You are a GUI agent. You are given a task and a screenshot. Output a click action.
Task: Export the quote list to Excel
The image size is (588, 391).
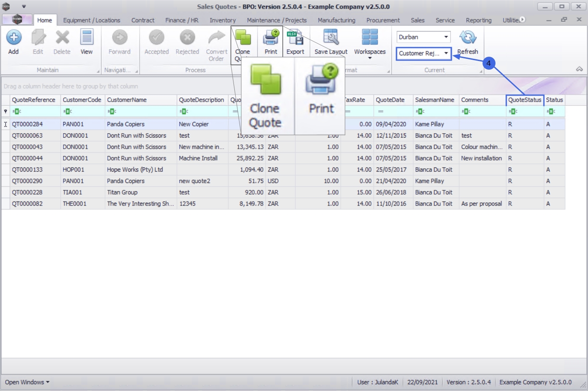coord(295,38)
